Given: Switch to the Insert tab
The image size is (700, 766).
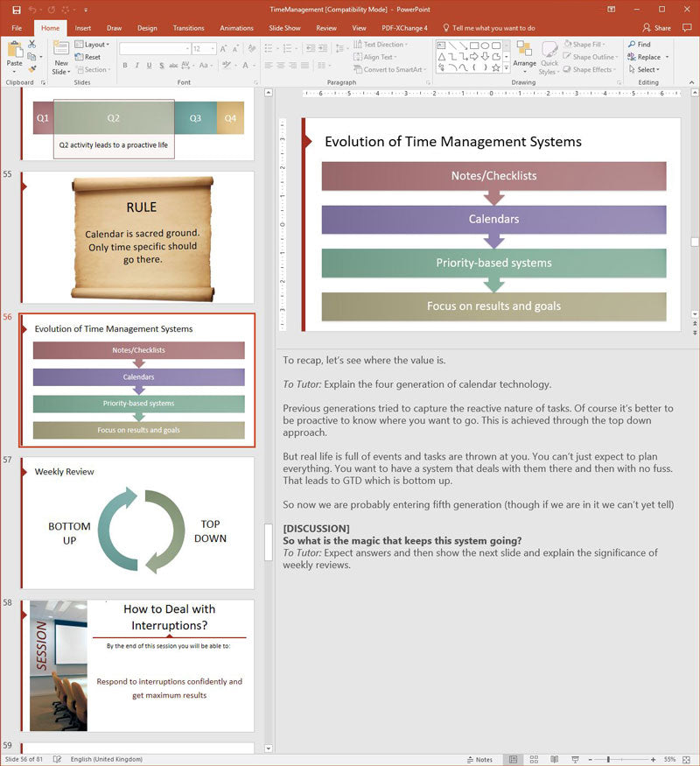Looking at the screenshot, I should 83,28.
